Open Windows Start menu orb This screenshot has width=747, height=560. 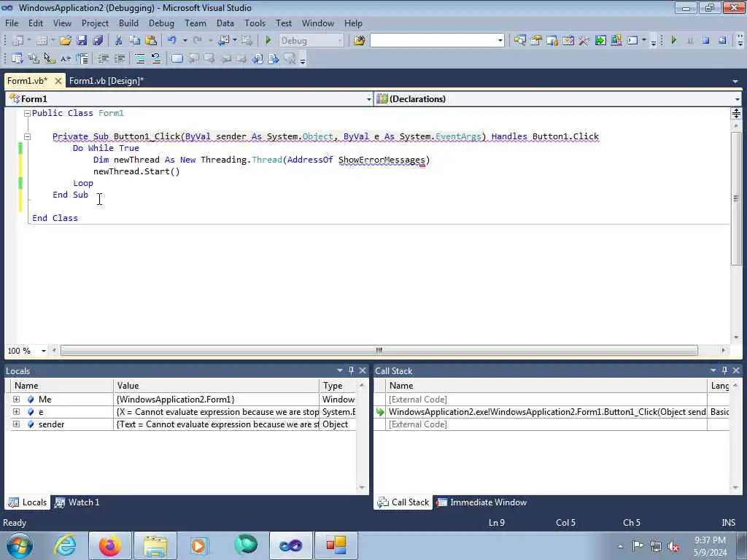(20, 545)
